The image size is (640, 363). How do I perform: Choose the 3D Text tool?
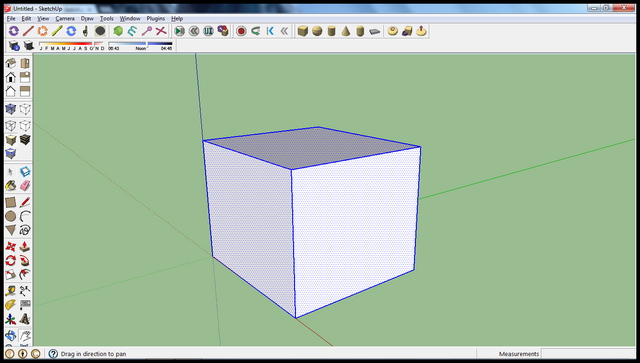tap(25, 319)
